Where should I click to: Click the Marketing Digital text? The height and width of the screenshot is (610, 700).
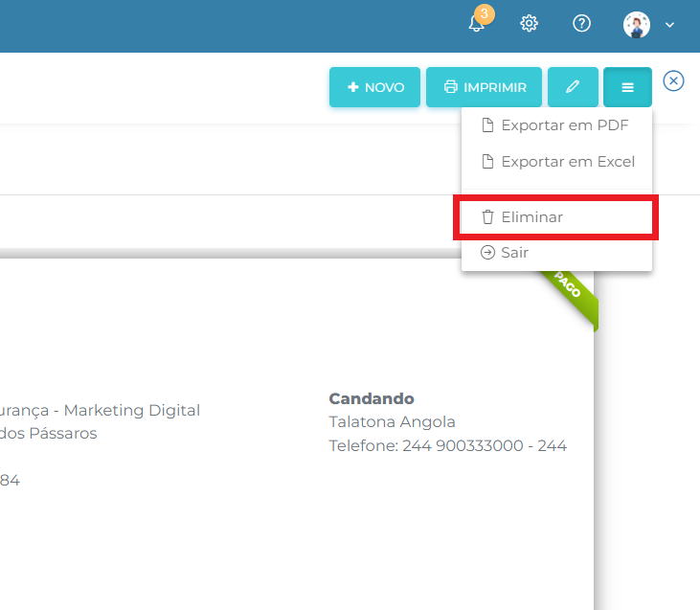click(x=132, y=410)
